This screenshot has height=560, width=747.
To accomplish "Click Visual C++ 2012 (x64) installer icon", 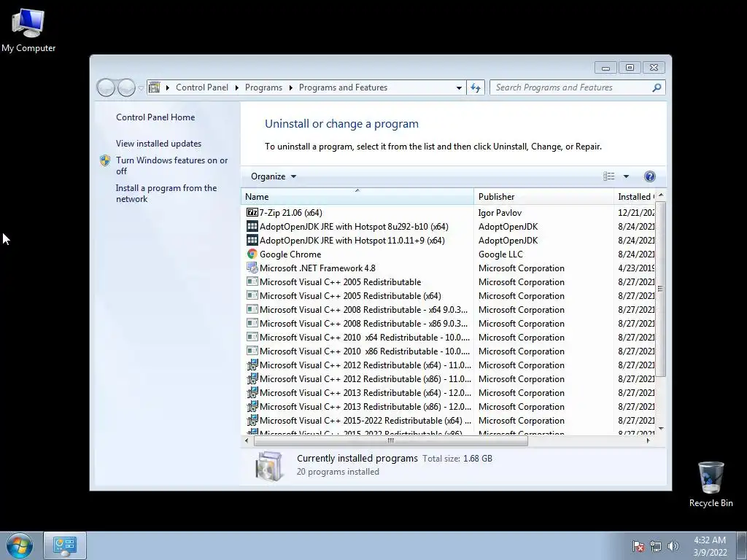I will click(252, 365).
